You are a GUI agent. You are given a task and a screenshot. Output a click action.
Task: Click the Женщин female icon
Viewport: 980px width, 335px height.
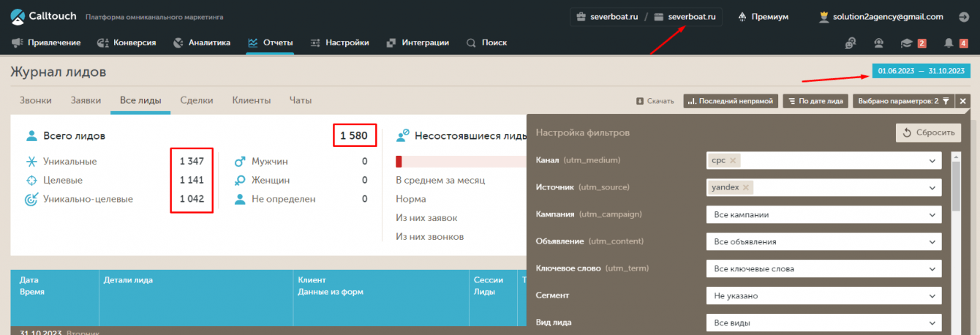pos(240,180)
